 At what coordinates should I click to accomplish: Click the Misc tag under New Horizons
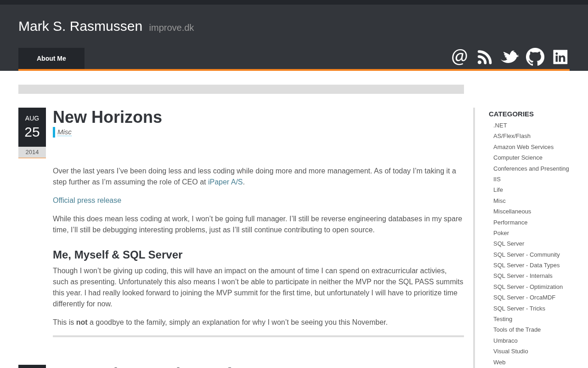tap(64, 132)
